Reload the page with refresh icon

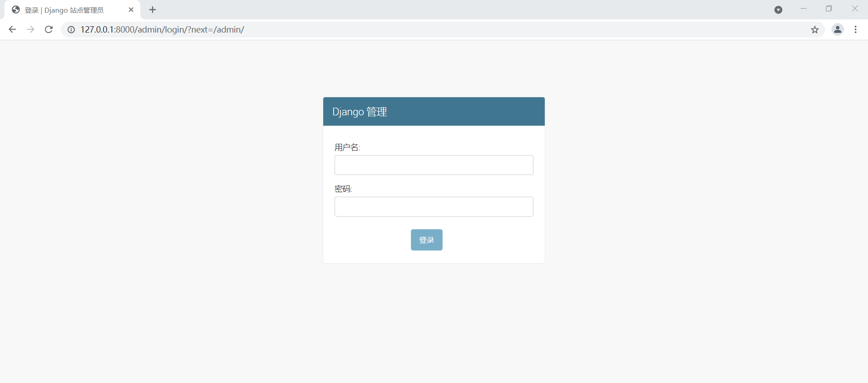[x=49, y=29]
